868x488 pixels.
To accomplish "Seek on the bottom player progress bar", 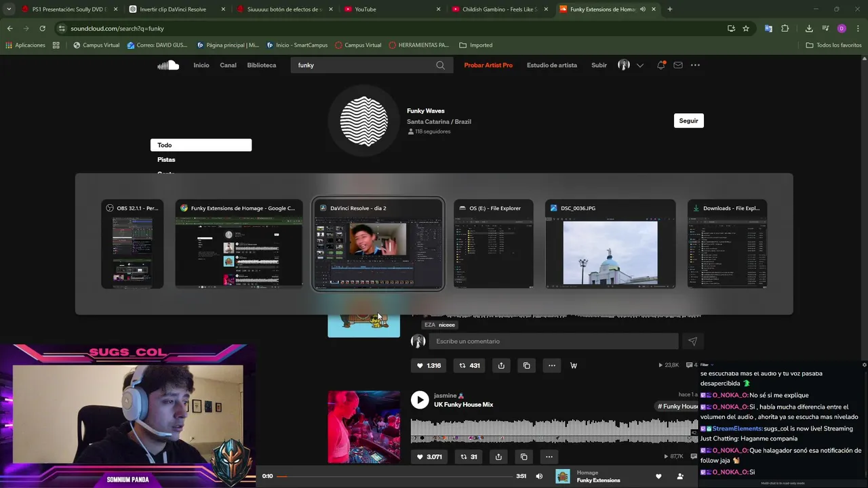I will tap(394, 476).
